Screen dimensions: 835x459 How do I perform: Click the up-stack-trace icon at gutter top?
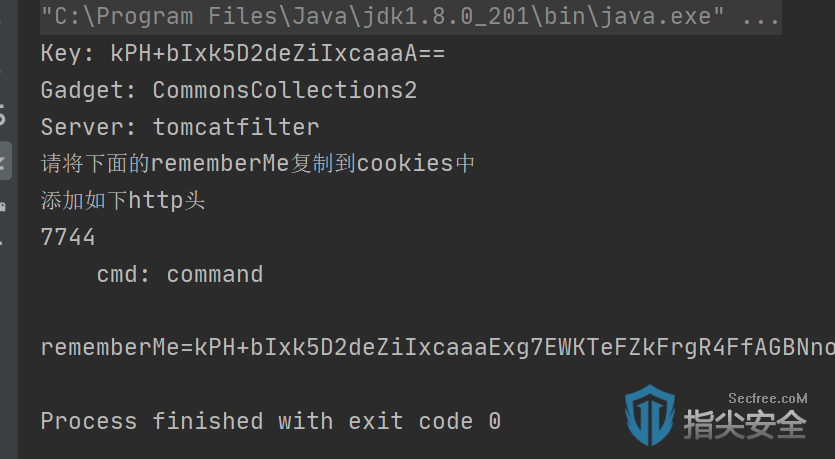tap(2, 21)
